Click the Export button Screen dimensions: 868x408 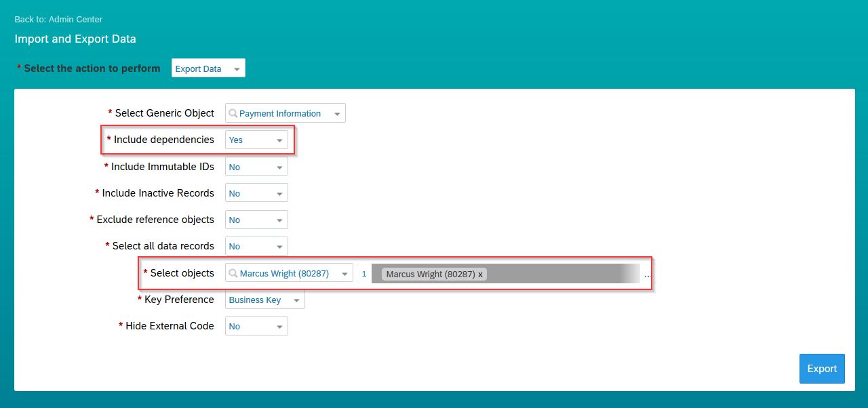point(822,369)
